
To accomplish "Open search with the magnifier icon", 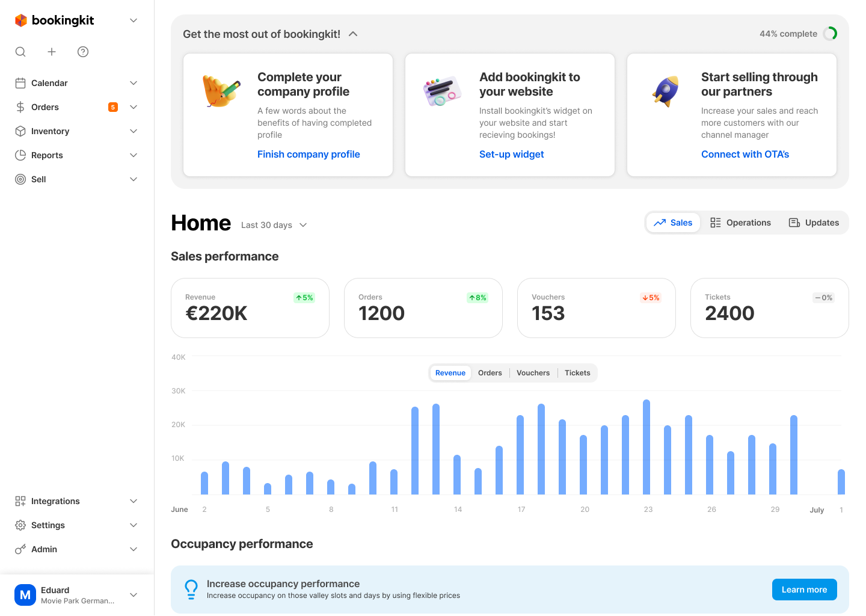I will click(20, 52).
